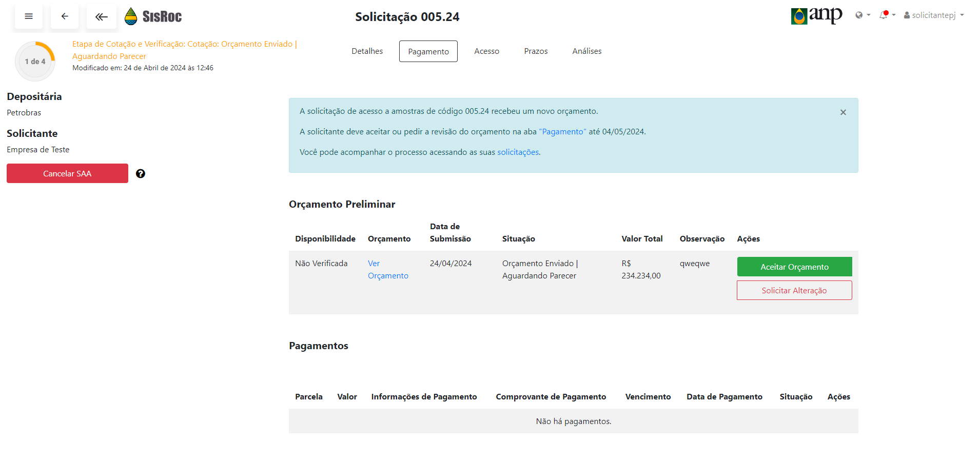Open the Ver Orçamento link
The height and width of the screenshot is (463, 980).
[x=388, y=270]
